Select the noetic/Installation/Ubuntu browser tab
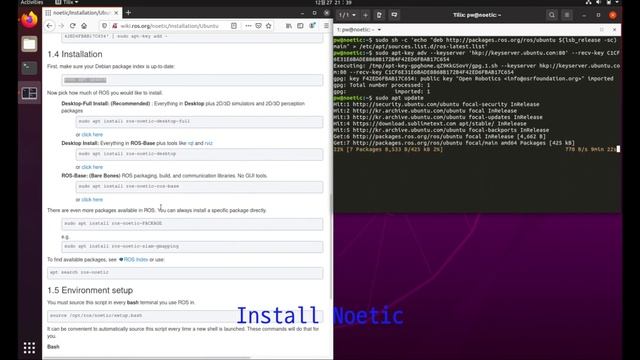 (82, 13)
